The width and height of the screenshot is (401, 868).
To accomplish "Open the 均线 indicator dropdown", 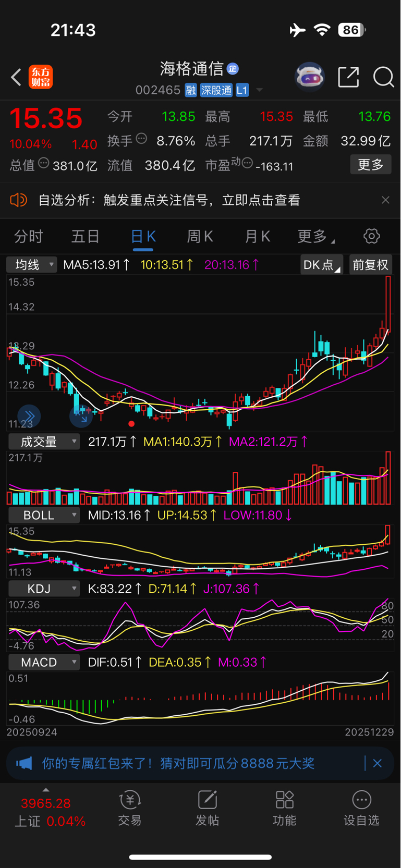I will coord(32,265).
